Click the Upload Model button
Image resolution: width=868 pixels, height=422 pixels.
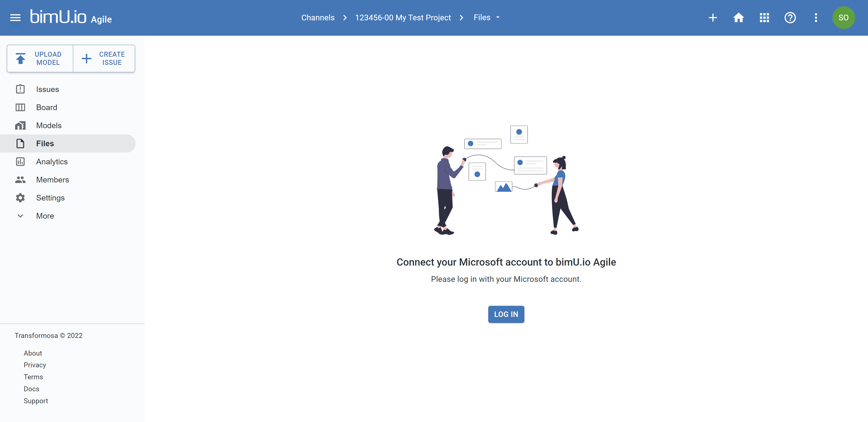pyautogui.click(x=40, y=58)
